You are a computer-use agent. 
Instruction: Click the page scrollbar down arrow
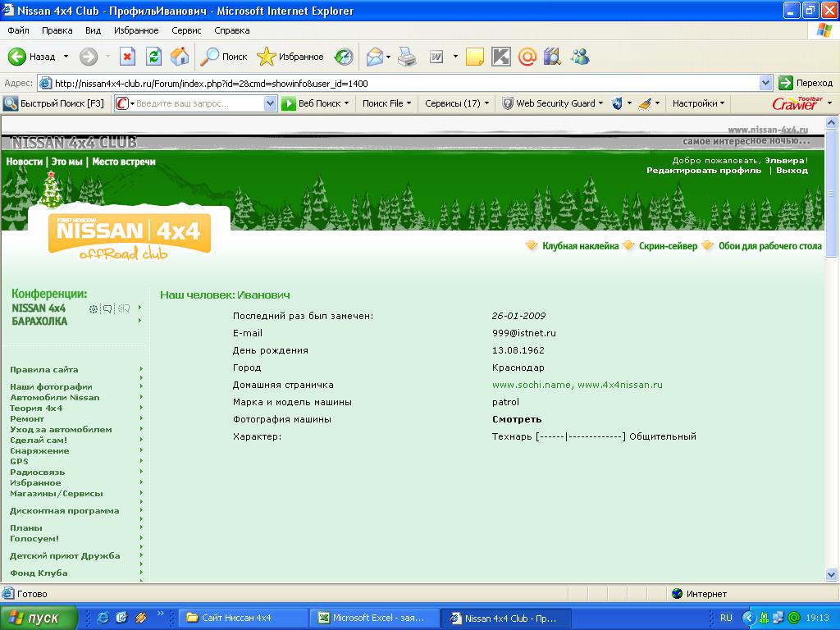tap(831, 575)
